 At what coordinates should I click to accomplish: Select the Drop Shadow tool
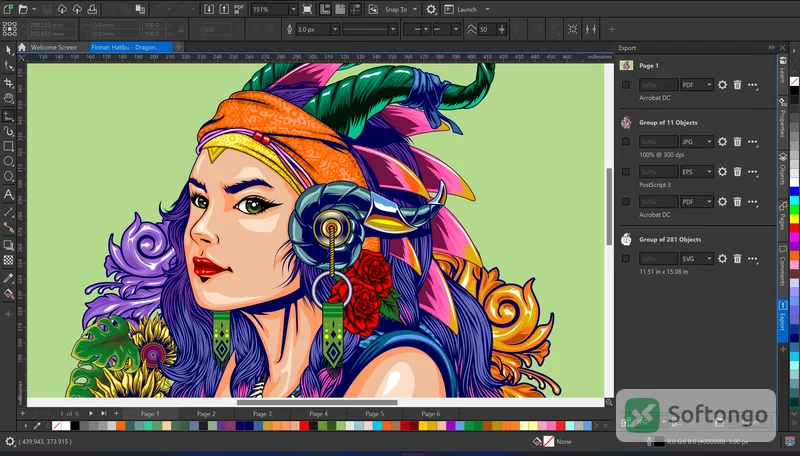(x=9, y=245)
